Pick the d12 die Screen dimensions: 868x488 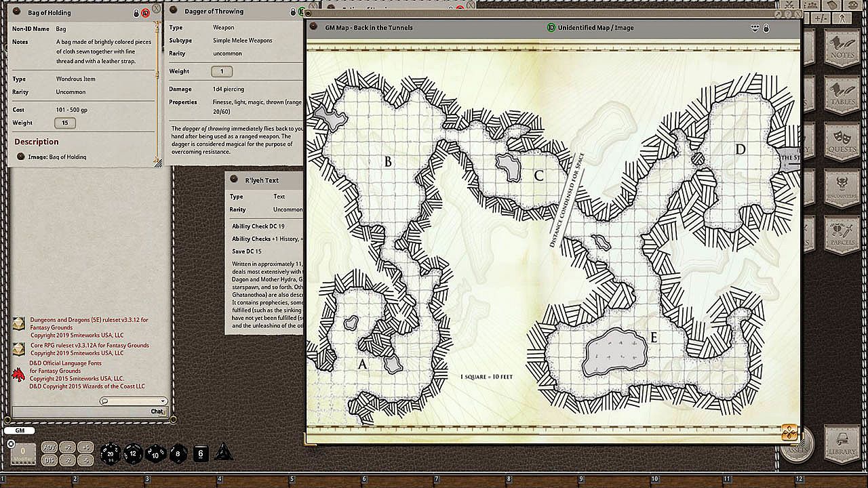pyautogui.click(x=133, y=453)
